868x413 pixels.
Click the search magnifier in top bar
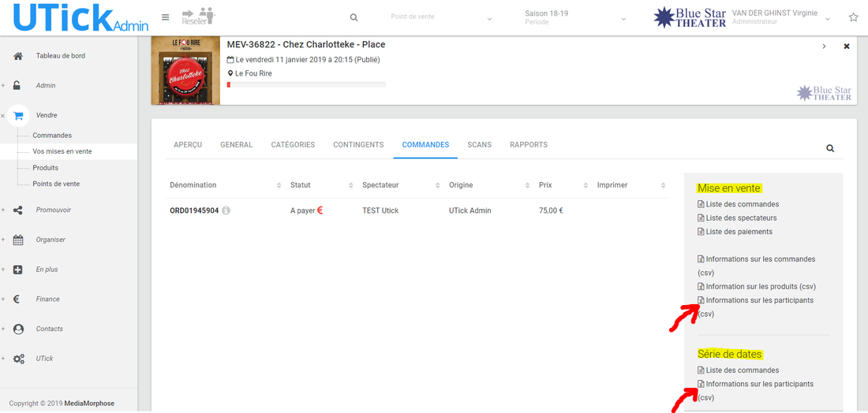coord(354,17)
